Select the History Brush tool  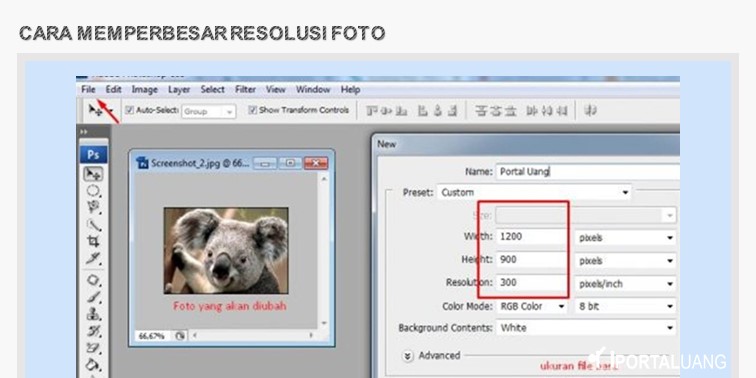pos(93,331)
